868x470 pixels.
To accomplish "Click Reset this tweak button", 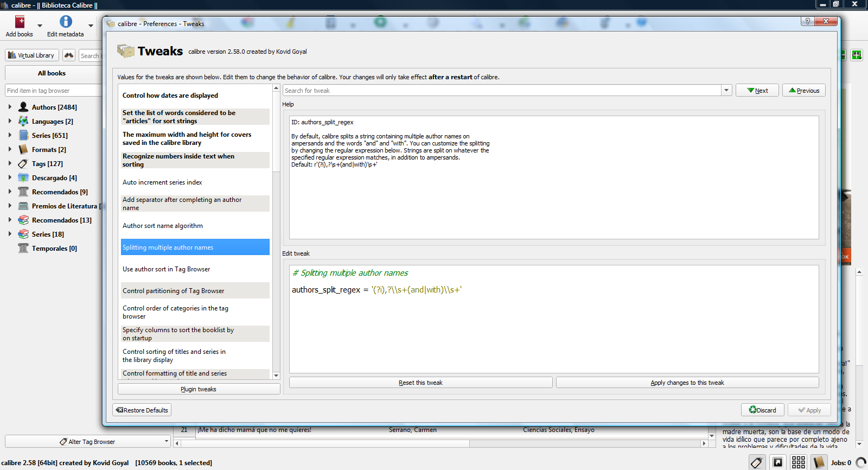I will (420, 383).
